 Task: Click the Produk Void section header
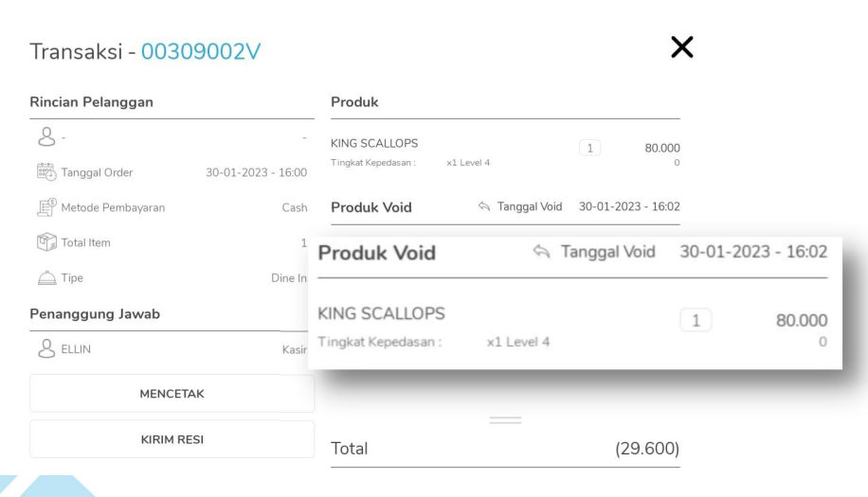pos(375,254)
